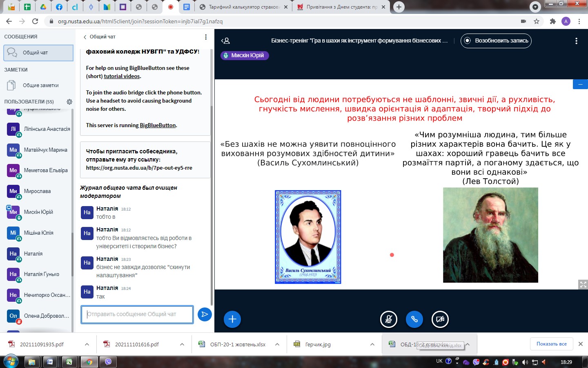Open downloaded file Герчик.jpg
Viewport: 588px width, 368px height.
tap(318, 344)
